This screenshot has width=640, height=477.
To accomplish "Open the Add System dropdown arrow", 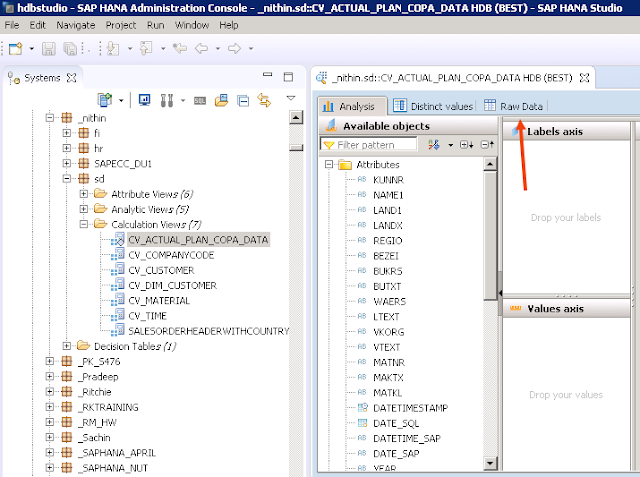I will (121, 100).
